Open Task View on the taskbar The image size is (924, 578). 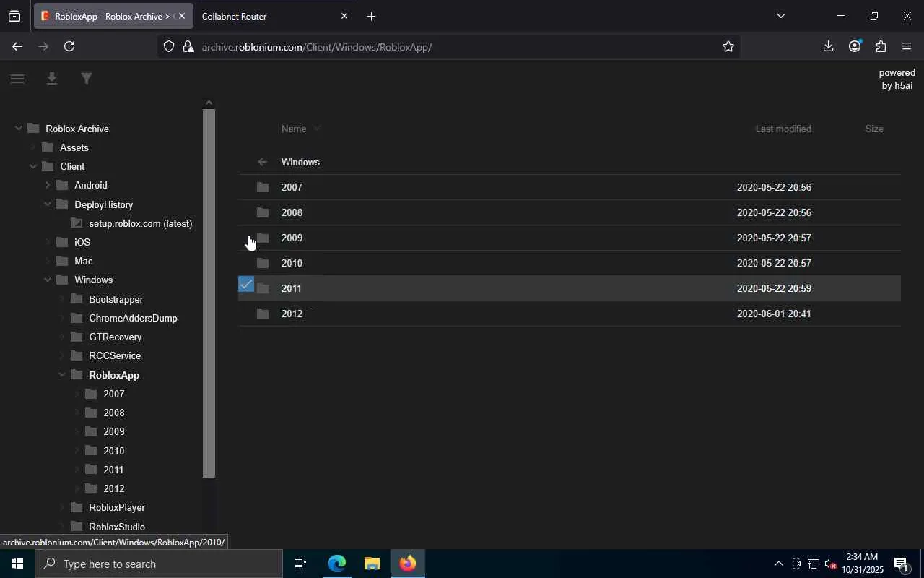[x=300, y=564]
